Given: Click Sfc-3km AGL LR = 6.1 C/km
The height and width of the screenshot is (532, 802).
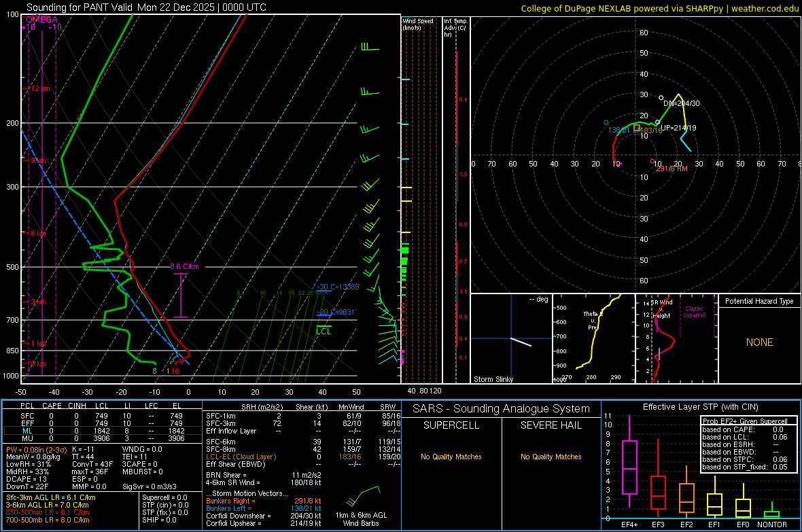Looking at the screenshot, I should [x=51, y=497].
